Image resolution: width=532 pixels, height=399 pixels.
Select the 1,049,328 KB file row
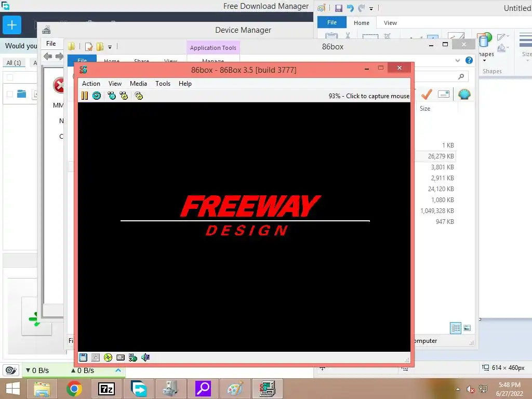pyautogui.click(x=436, y=211)
